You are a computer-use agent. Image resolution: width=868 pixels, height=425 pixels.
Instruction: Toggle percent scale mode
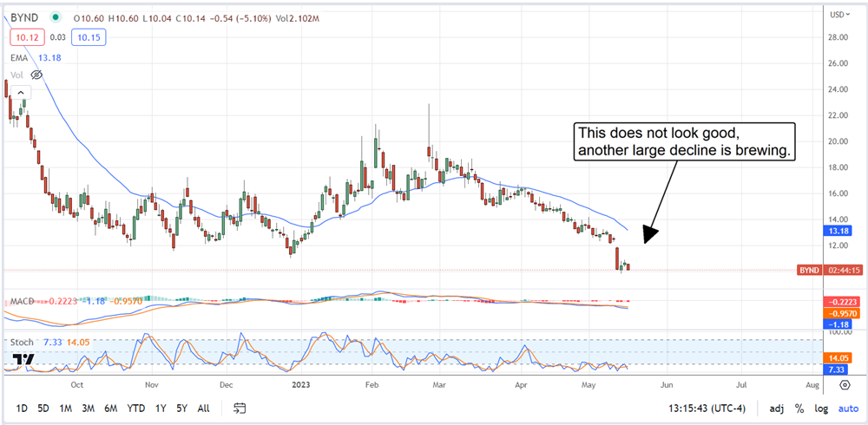pyautogui.click(x=799, y=409)
